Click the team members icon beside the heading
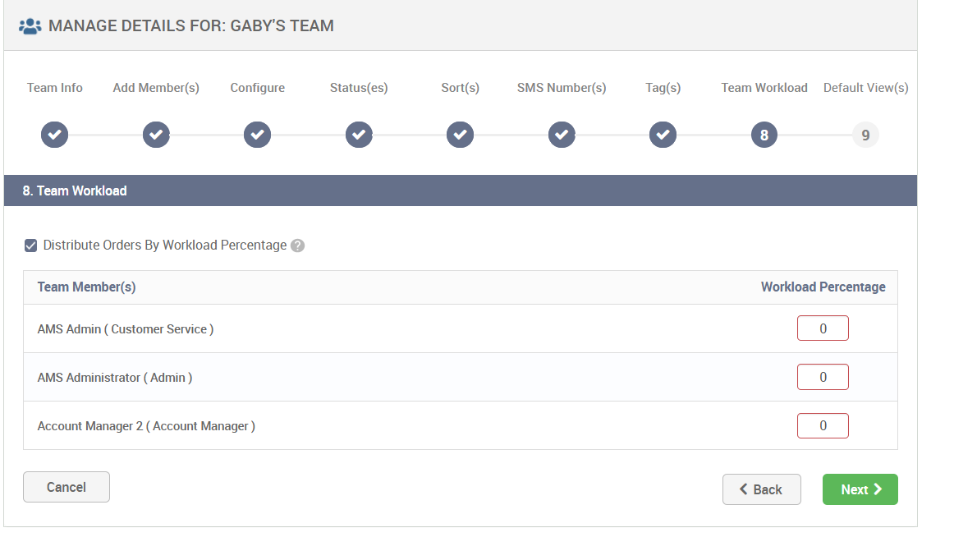The height and width of the screenshot is (560, 954). [30, 25]
